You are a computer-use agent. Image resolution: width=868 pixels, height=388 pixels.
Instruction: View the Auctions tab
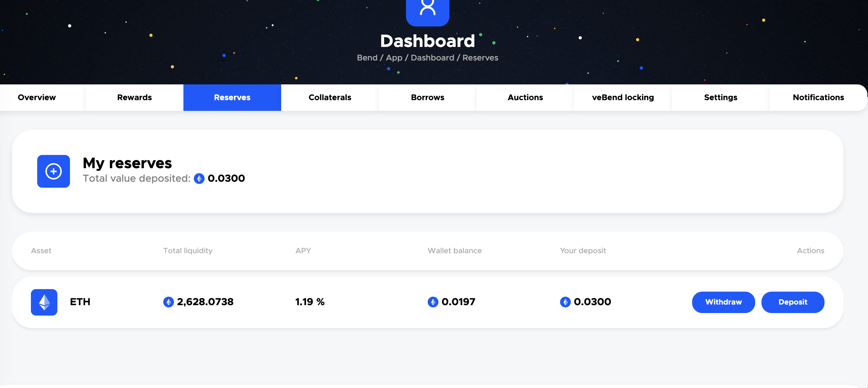(x=525, y=97)
